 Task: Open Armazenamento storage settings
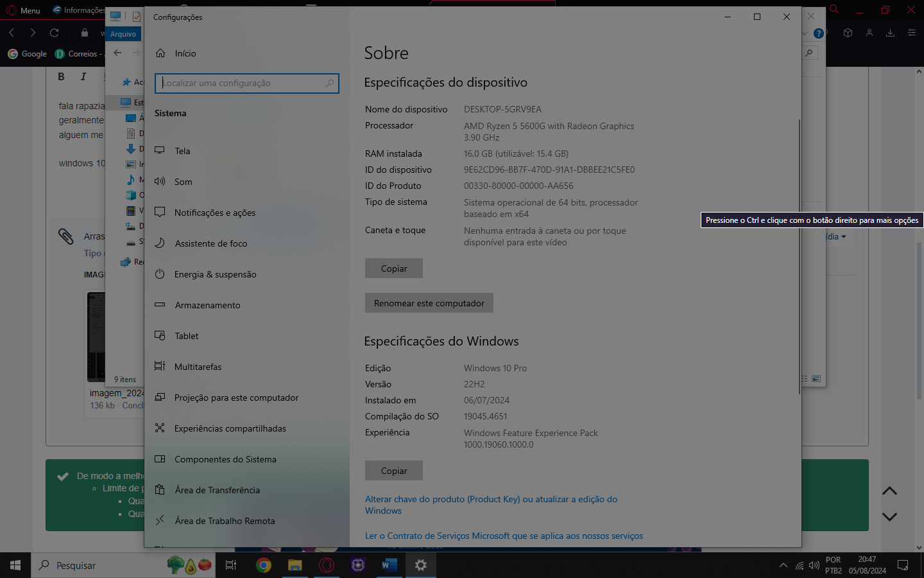[x=247, y=305]
